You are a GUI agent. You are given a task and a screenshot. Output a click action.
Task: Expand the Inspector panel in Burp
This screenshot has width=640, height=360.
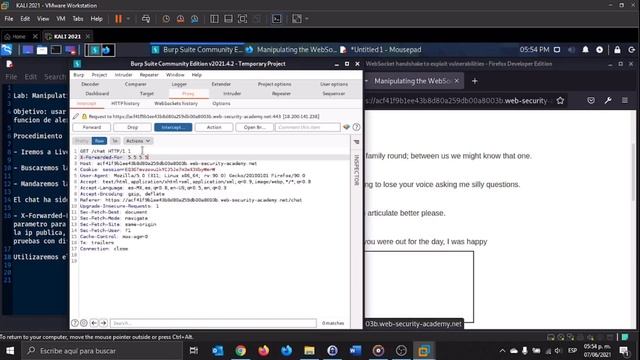coord(356,169)
